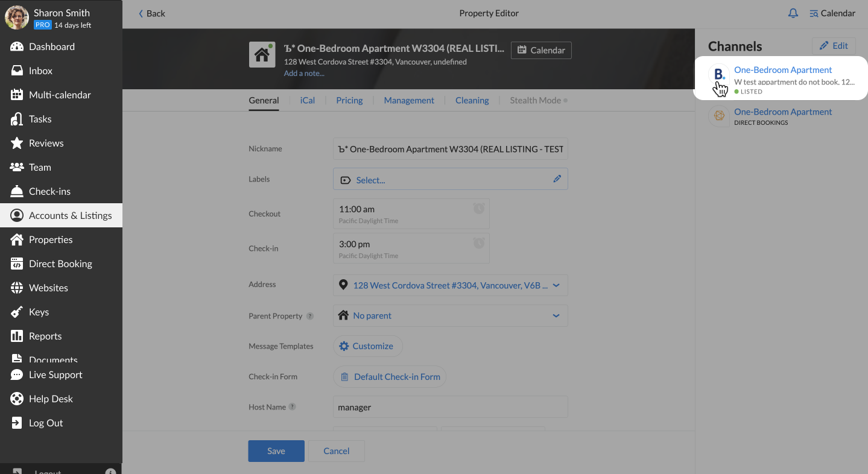This screenshot has height=474, width=868.
Task: Click the help icon next to Host Name
Action: click(292, 407)
